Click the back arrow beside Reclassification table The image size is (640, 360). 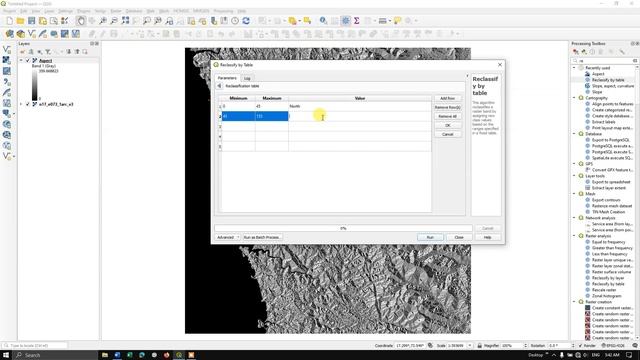click(x=219, y=86)
